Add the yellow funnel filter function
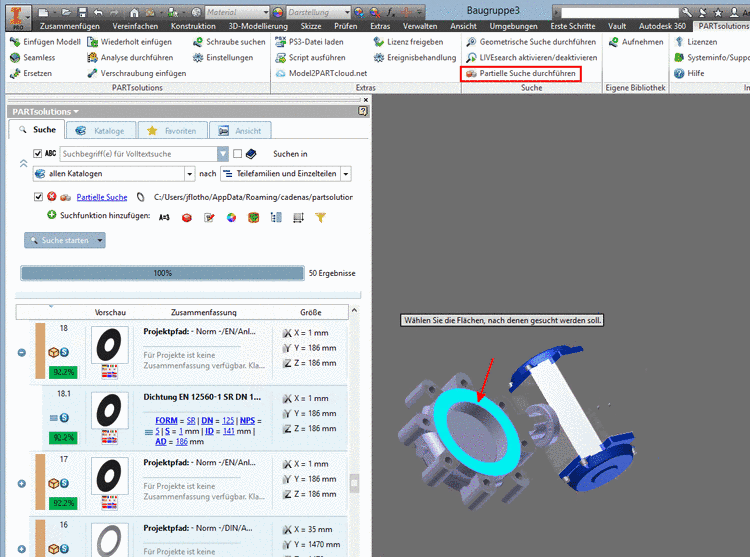The width and height of the screenshot is (750, 557). tap(320, 218)
